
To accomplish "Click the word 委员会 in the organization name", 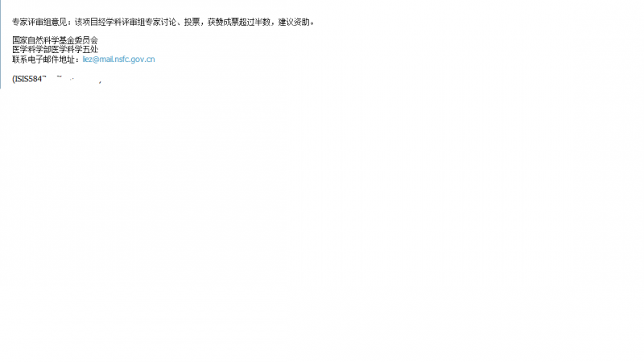I will (86, 40).
